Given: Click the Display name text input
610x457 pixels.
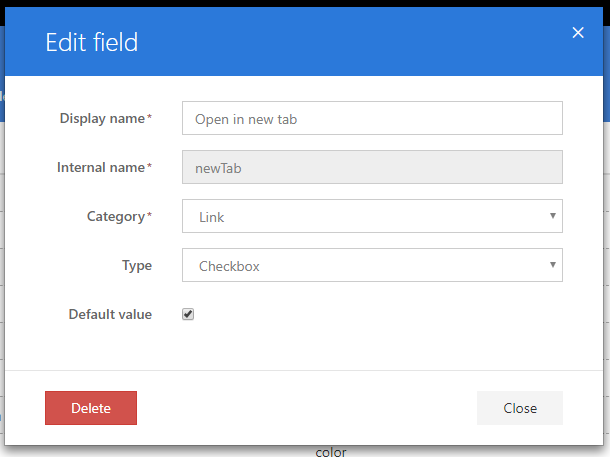Looking at the screenshot, I should click(x=372, y=118).
